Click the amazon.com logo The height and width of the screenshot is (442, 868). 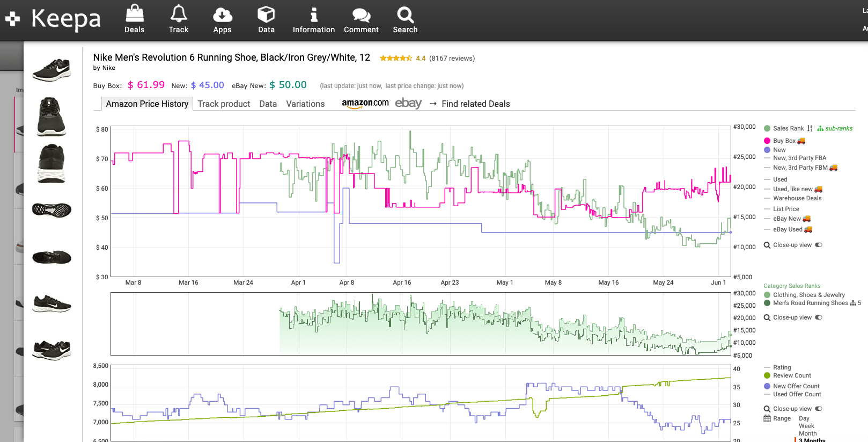[x=365, y=103]
